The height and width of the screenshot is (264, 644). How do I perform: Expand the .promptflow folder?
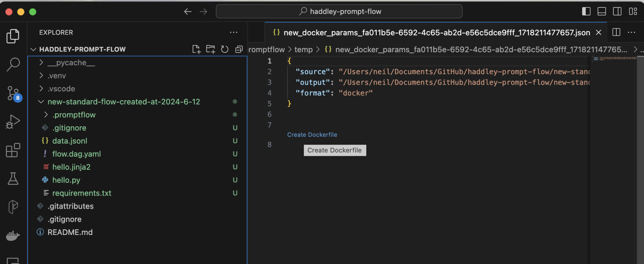[x=74, y=115]
